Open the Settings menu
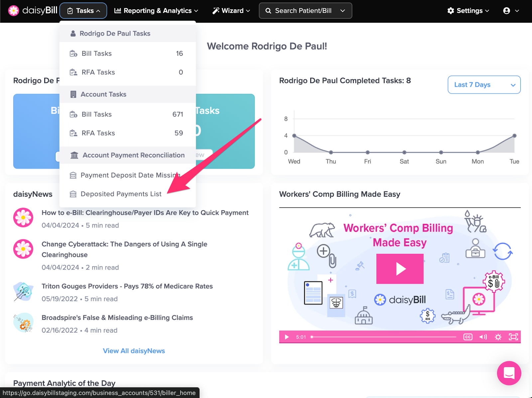Viewport: 532px width, 398px height. [x=468, y=11]
